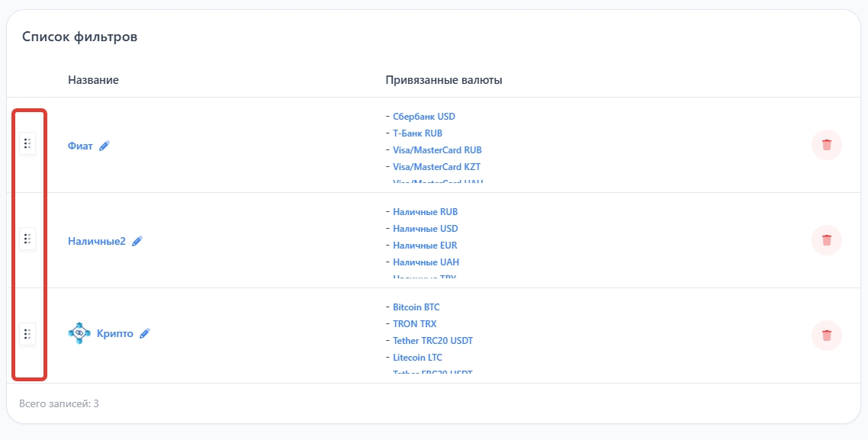Viewport: 868px width, 440px height.
Task: Follow the Visa/MasterCard KZT link
Action: pos(436,167)
